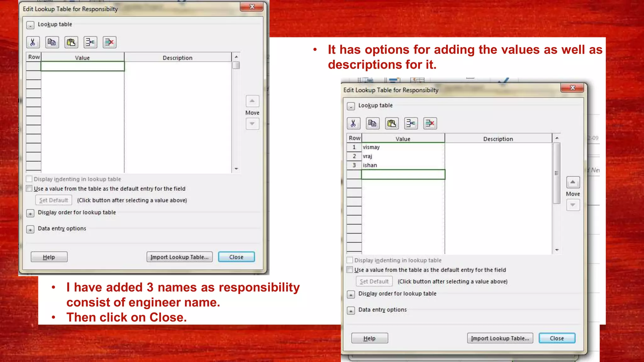This screenshot has height=362, width=644.
Task: Click Delete Row icon in right dialog
Action: [x=430, y=123]
